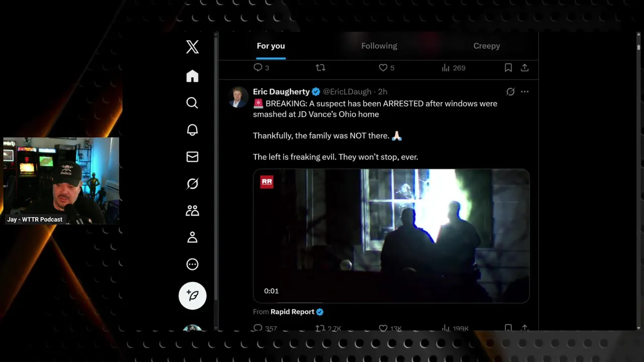Bookmark the post with 269 views
This screenshot has height=362, width=644.
[x=508, y=68]
